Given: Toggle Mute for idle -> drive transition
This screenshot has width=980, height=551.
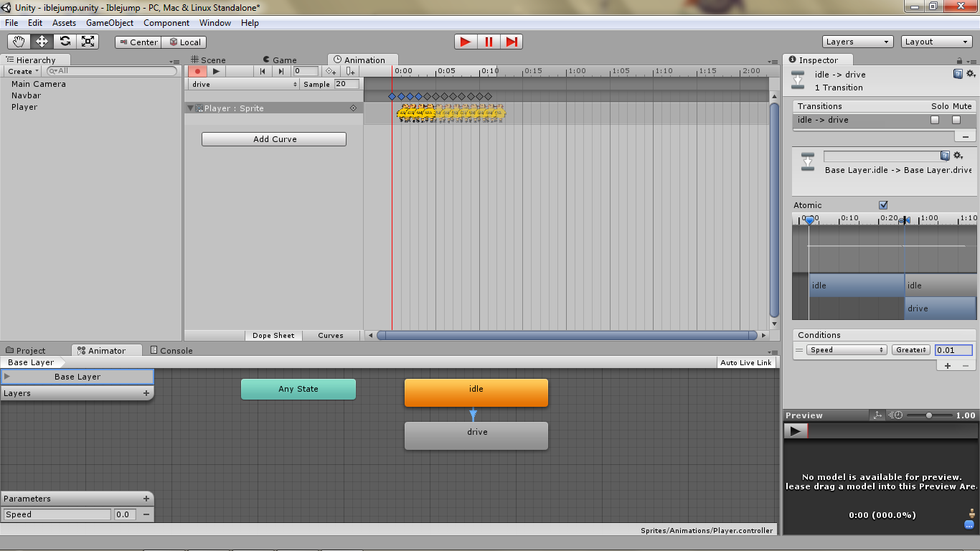Looking at the screenshot, I should coord(956,120).
